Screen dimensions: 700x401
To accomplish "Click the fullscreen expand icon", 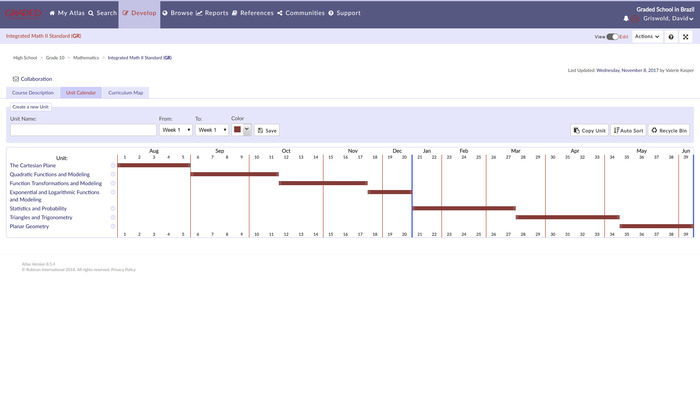I will coord(685,36).
